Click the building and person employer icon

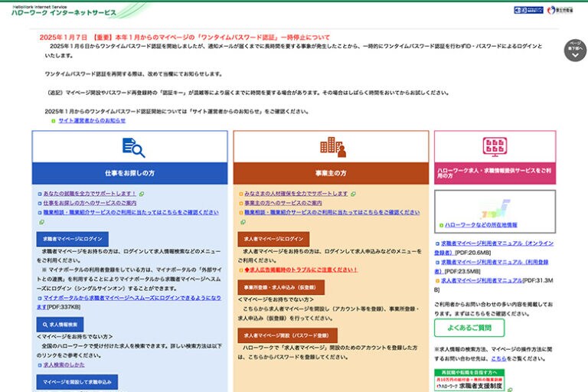333,147
